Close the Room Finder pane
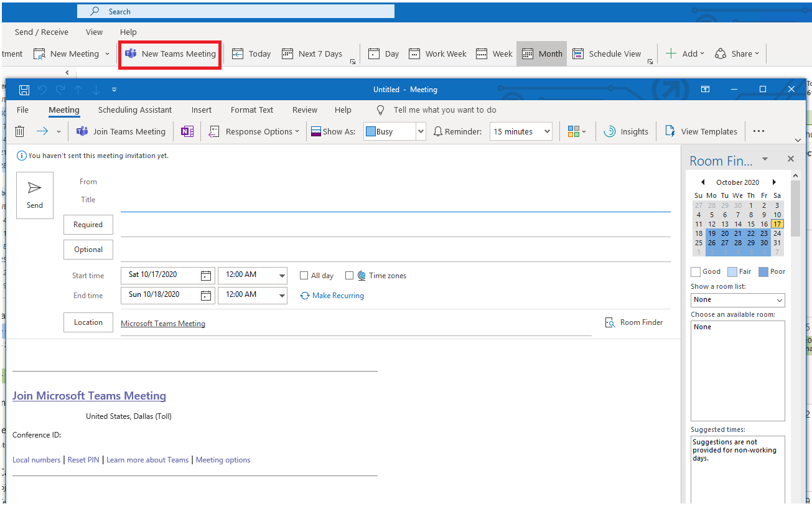The width and height of the screenshot is (812, 506). coord(791,159)
